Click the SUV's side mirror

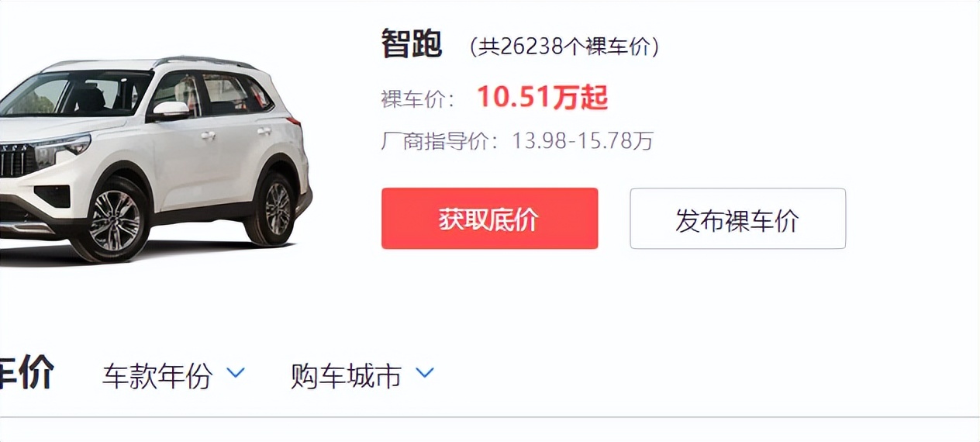170,110
